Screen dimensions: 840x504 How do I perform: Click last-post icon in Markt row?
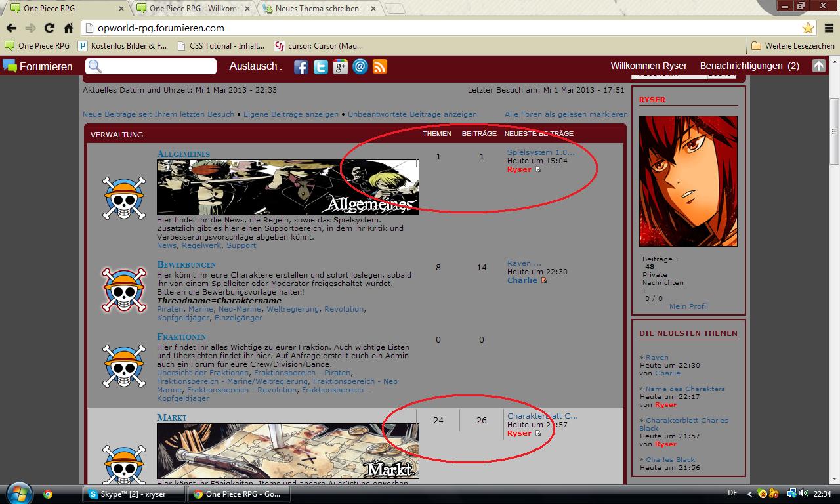(538, 433)
